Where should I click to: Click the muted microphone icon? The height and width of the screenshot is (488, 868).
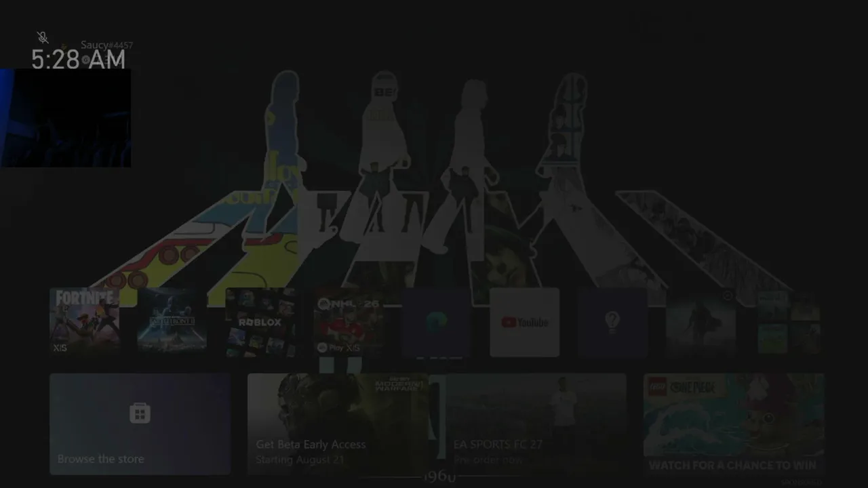43,38
